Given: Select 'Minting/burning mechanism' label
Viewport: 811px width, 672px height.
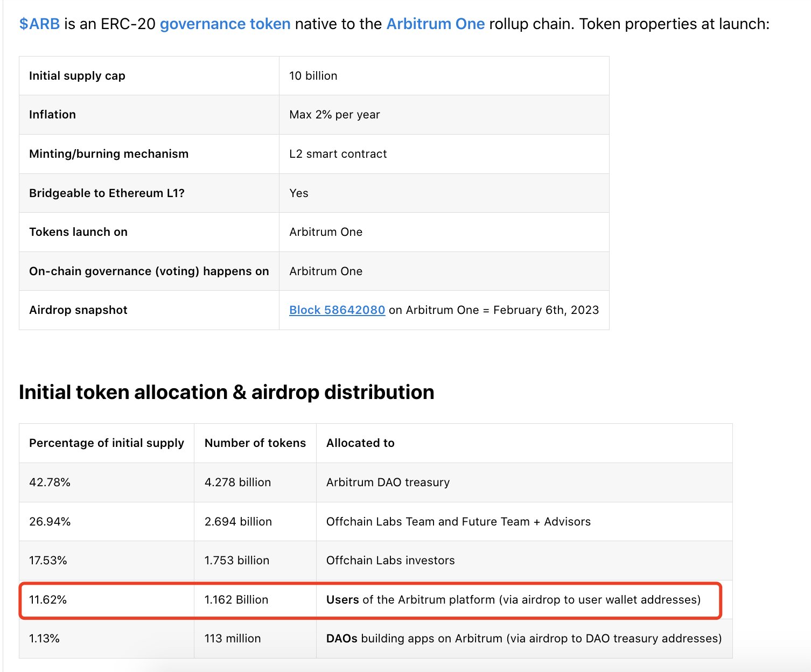Looking at the screenshot, I should click(109, 154).
